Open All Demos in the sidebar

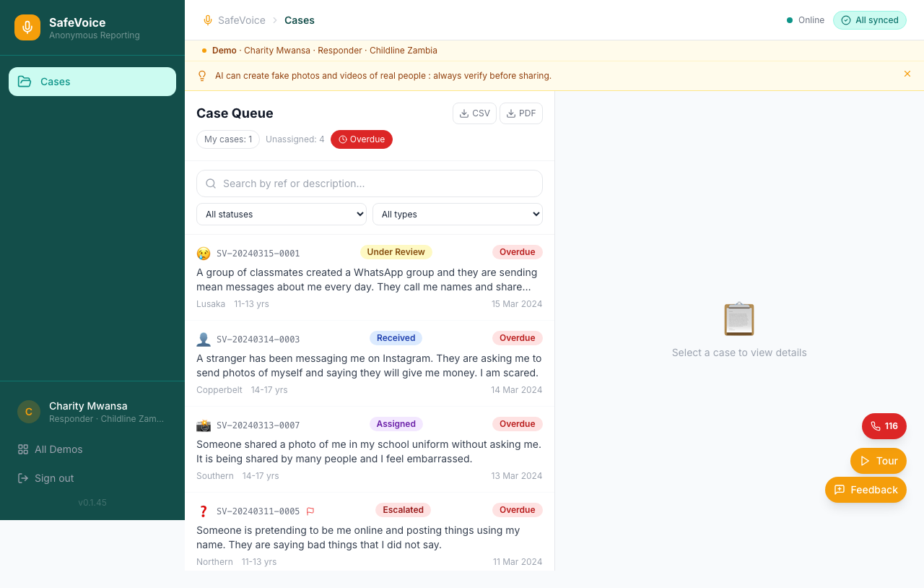coord(51,449)
